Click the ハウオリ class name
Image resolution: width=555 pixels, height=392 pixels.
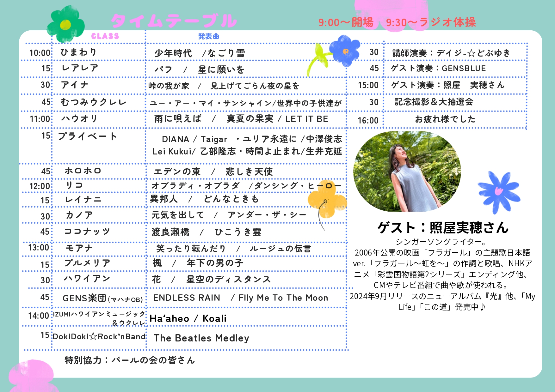[79, 119]
